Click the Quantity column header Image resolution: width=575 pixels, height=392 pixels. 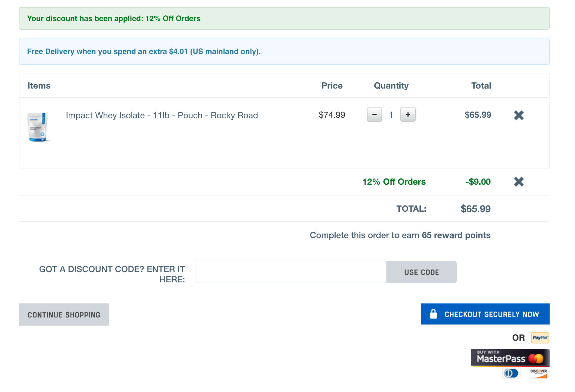(x=391, y=86)
